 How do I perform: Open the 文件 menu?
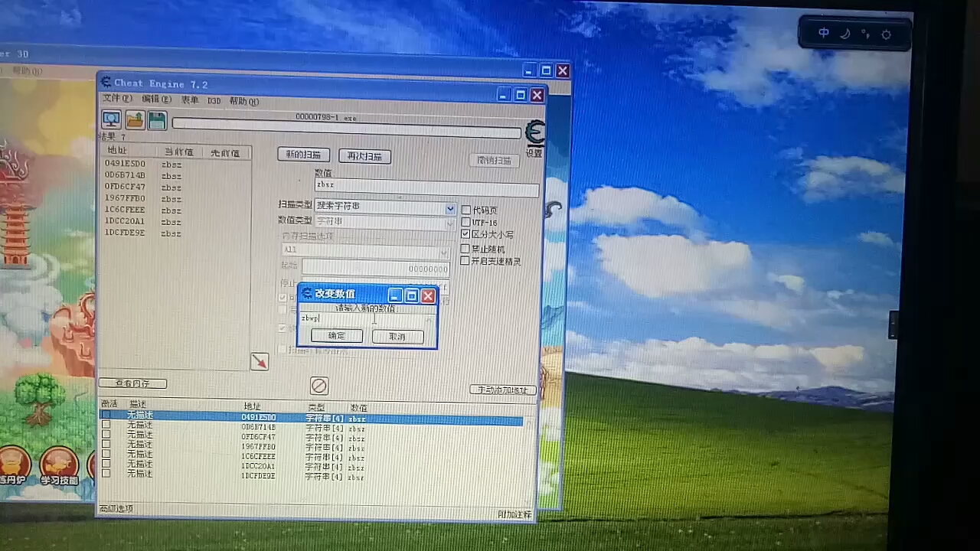click(x=117, y=99)
